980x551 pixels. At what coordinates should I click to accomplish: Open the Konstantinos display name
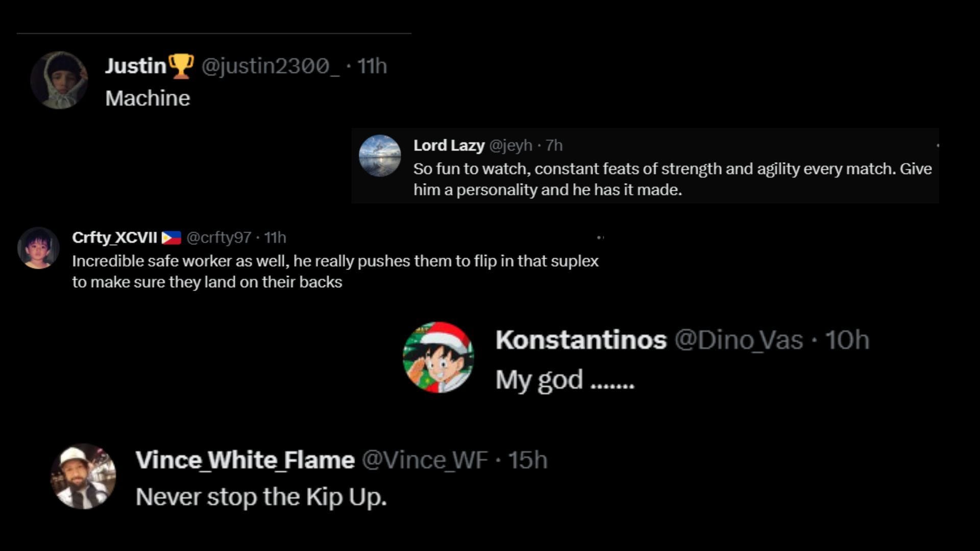click(581, 340)
